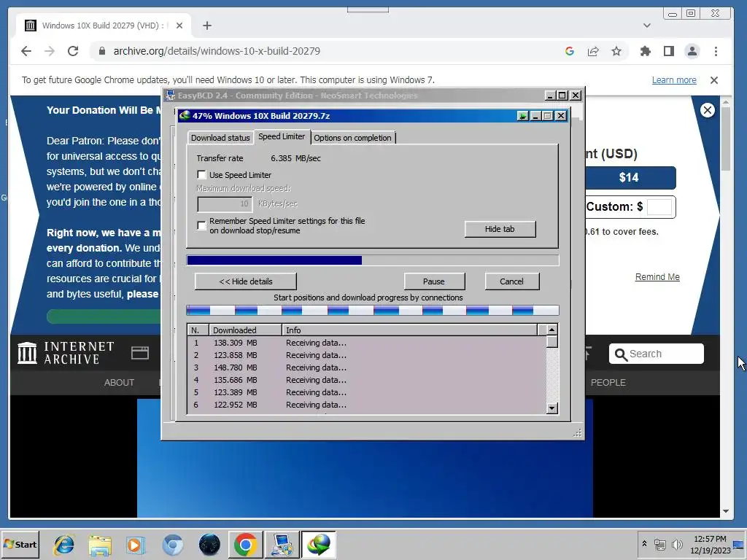Click the Info column header
This screenshot has width=747, height=560.
409,330
